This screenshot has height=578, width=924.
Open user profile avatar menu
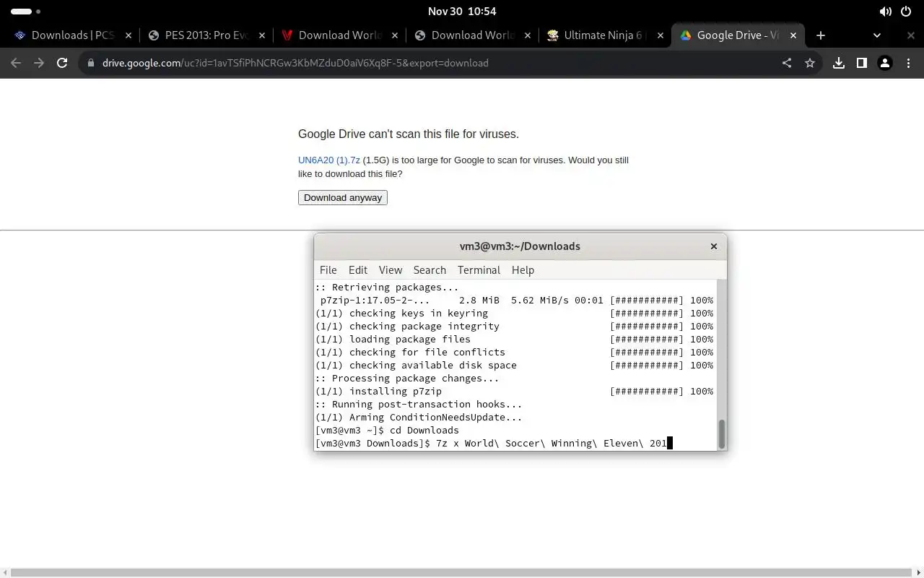(x=885, y=63)
